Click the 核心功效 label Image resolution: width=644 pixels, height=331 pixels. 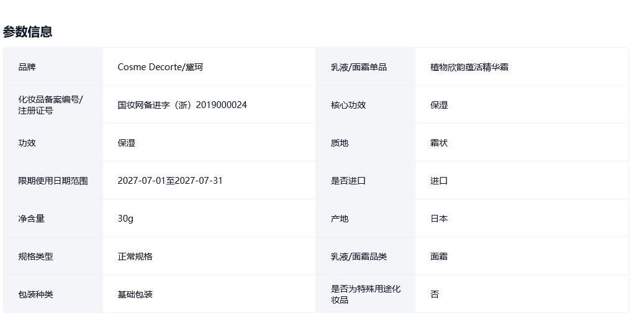tap(348, 105)
